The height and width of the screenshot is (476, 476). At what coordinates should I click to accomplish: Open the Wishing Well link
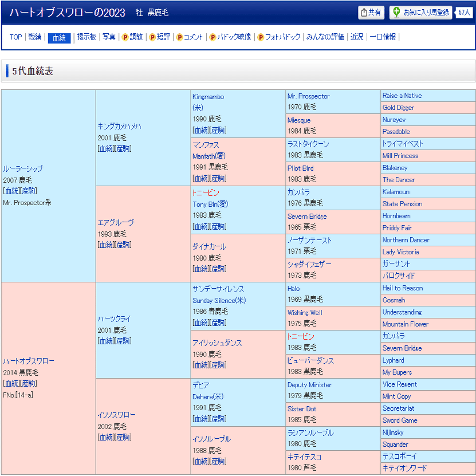pos(305,313)
